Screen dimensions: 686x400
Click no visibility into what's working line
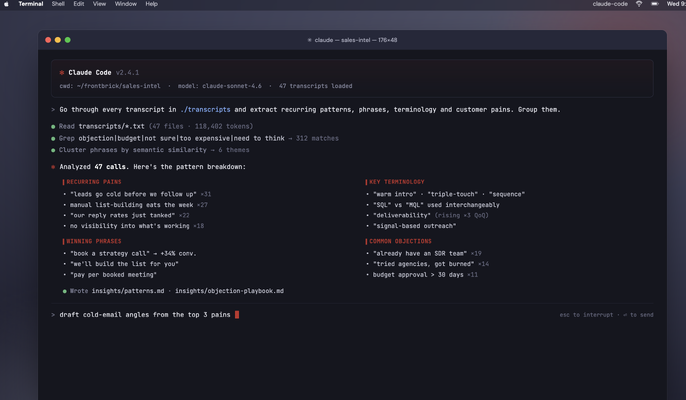click(133, 226)
